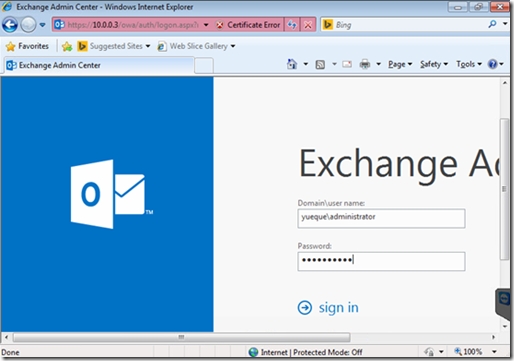Viewport: 514px width, 361px height.
Task: Click the sign in arrow circle icon
Action: click(305, 308)
